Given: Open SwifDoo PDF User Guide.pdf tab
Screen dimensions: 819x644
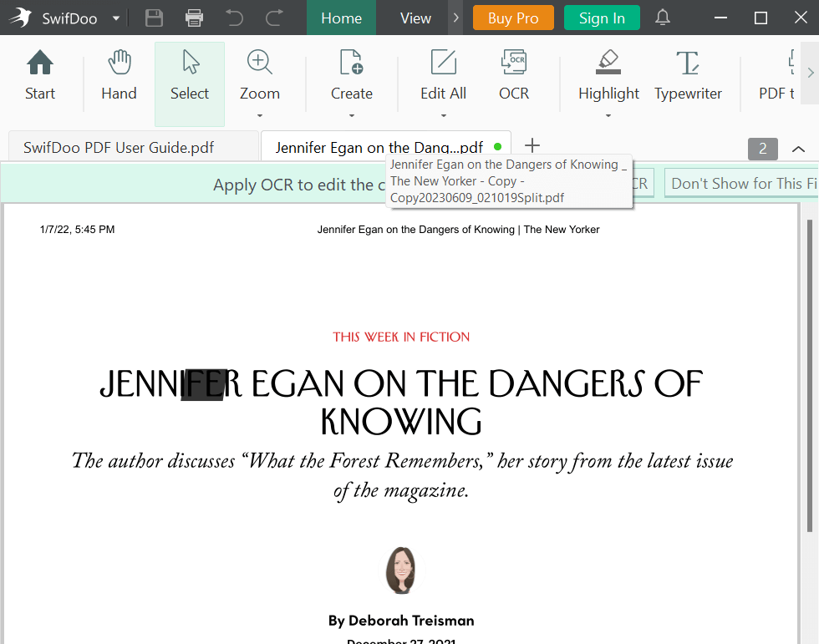Looking at the screenshot, I should [135, 147].
